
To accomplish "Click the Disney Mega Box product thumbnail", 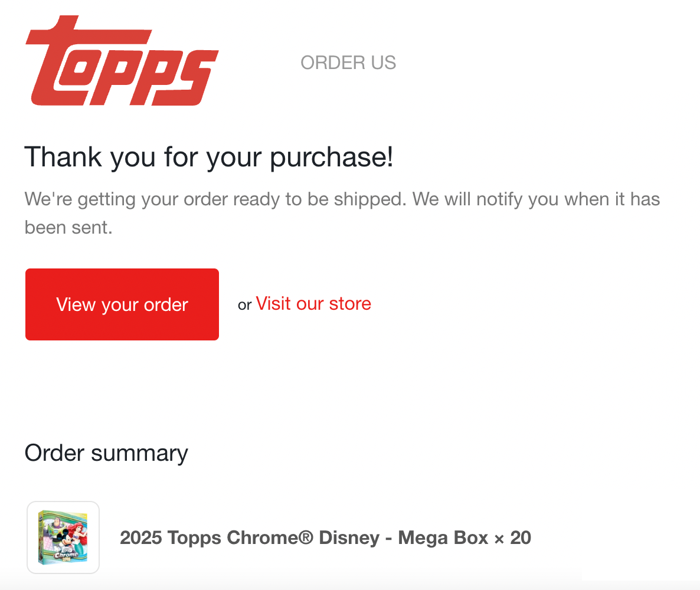I will click(x=63, y=537).
